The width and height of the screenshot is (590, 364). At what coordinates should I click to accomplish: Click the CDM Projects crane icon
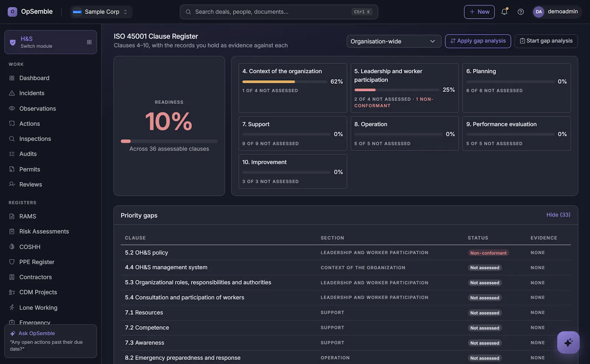pos(12,292)
